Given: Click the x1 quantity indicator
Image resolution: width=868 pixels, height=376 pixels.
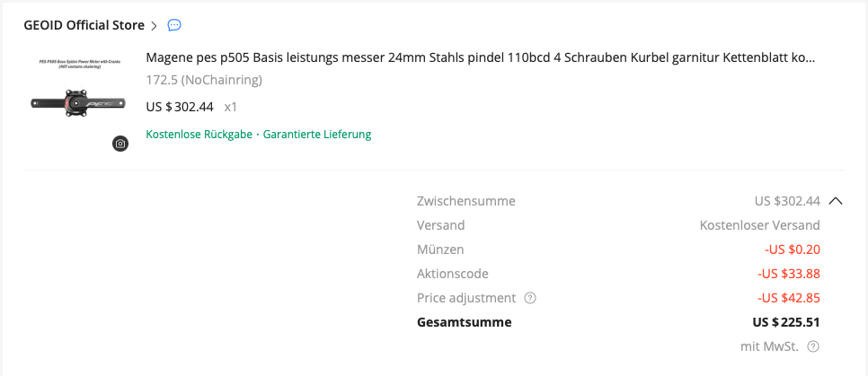Looking at the screenshot, I should click(x=231, y=107).
